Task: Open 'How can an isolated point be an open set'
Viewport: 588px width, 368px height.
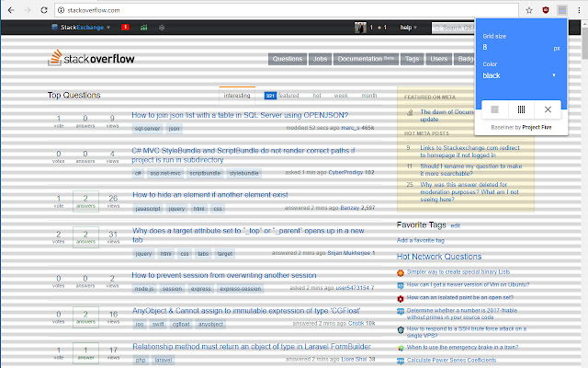Action: [x=460, y=297]
